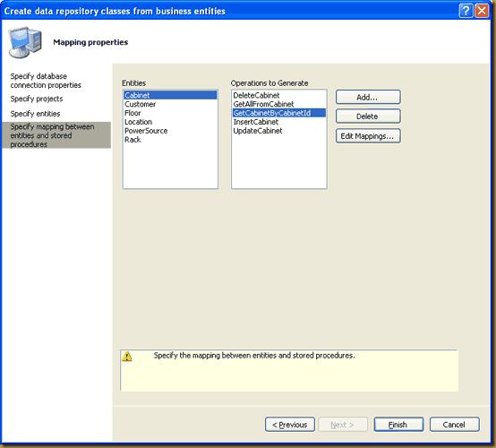The image size is (496, 448).
Task: Select Location in Entities list
Action: [170, 122]
